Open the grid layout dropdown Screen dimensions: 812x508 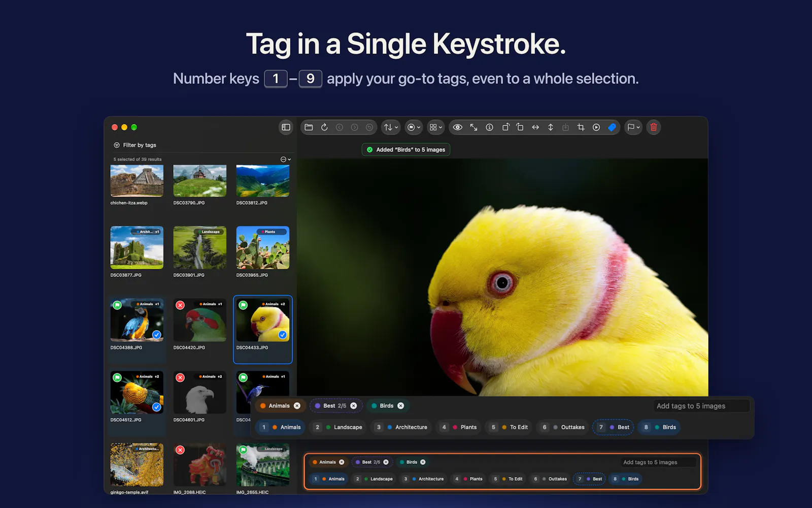point(436,128)
